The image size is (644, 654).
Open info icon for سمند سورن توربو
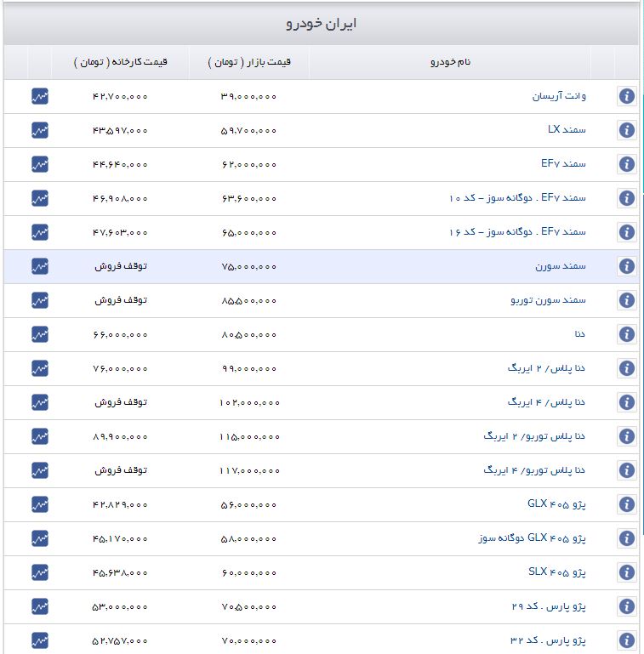tap(626, 300)
